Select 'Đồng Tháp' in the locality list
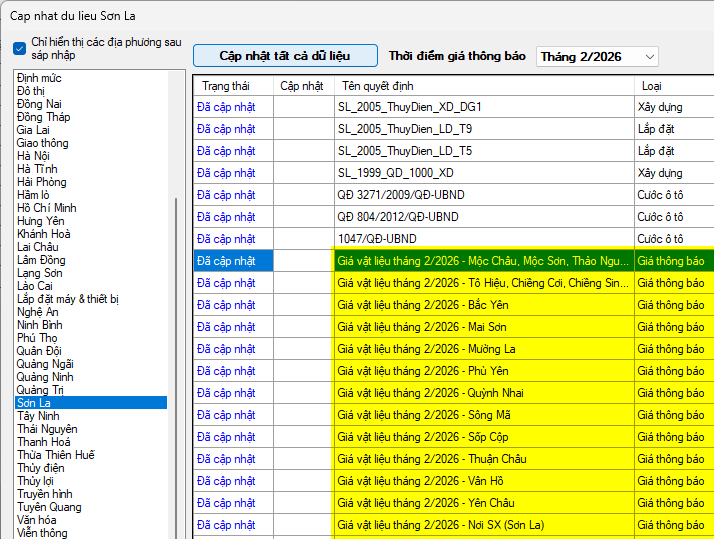 pyautogui.click(x=44, y=117)
